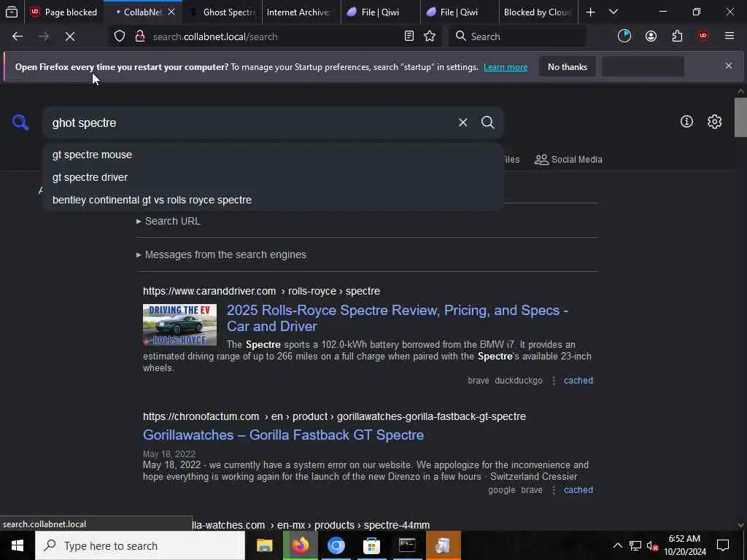This screenshot has height=560, width=747.
Task: Toggle Reader View icon in address bar
Action: (409, 36)
